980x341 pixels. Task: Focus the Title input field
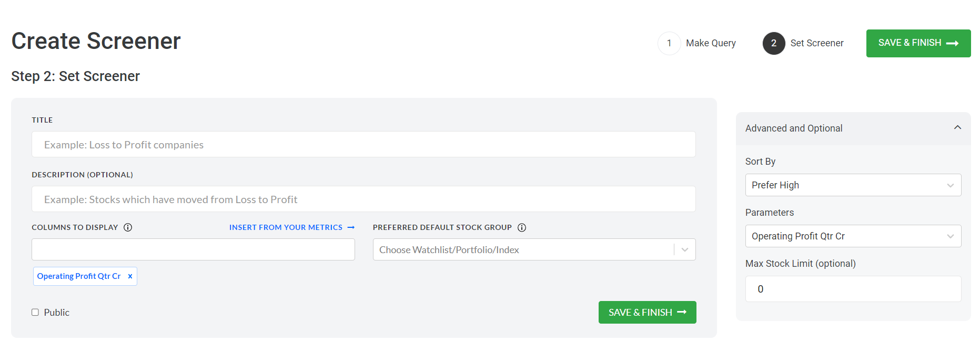(363, 144)
